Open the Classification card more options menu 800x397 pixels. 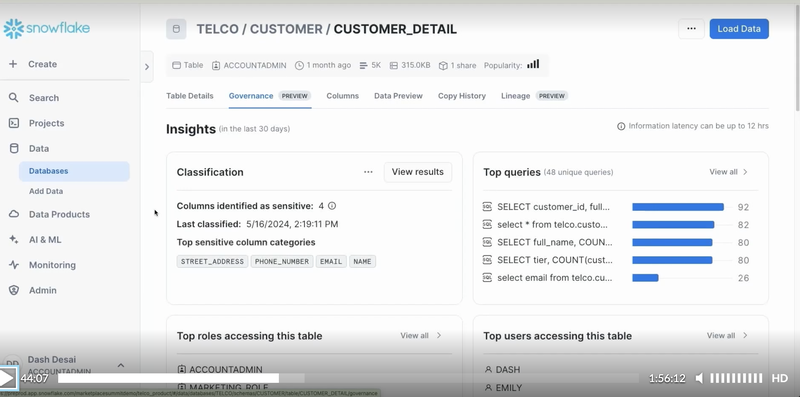368,172
